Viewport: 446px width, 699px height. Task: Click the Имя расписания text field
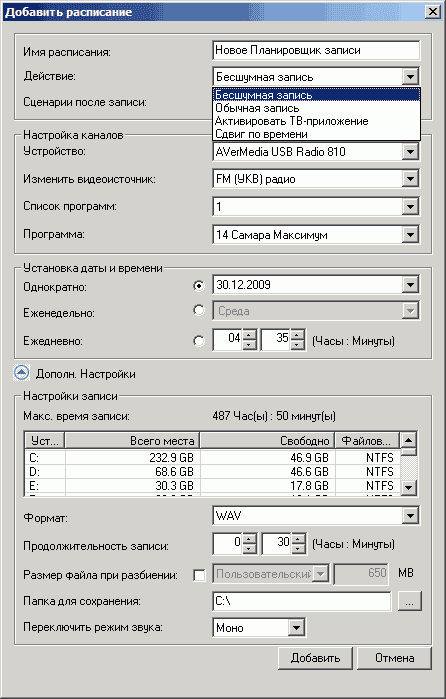pyautogui.click(x=316, y=50)
